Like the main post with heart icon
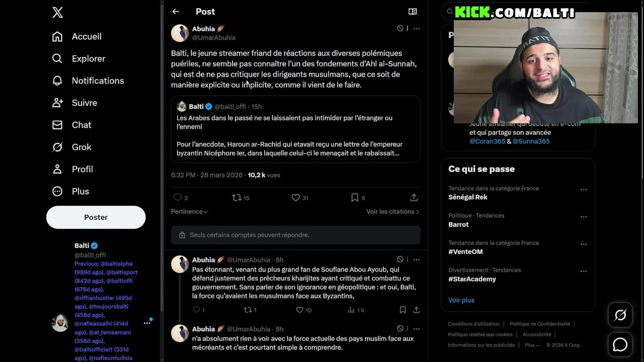Viewport: 644px width, 362px height. (296, 198)
